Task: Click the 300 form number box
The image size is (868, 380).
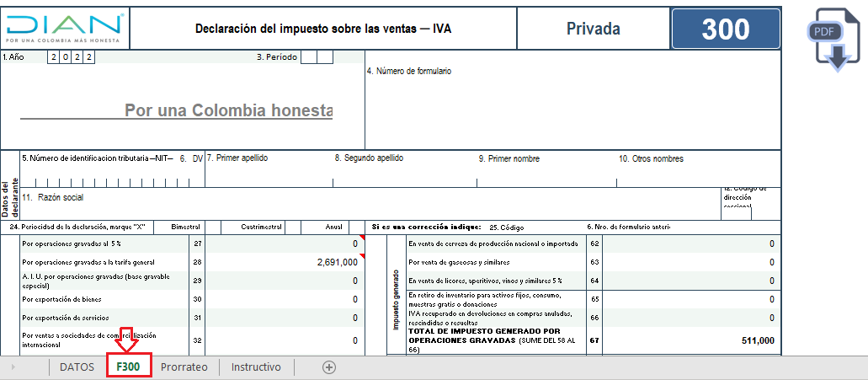Action: (726, 29)
